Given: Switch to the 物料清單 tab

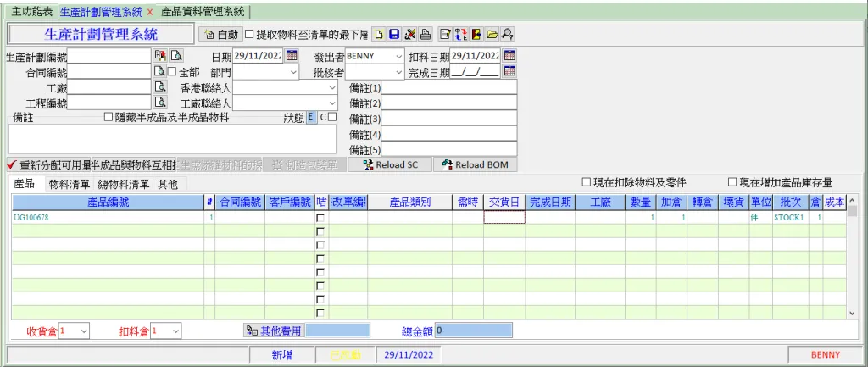Looking at the screenshot, I should (70, 184).
